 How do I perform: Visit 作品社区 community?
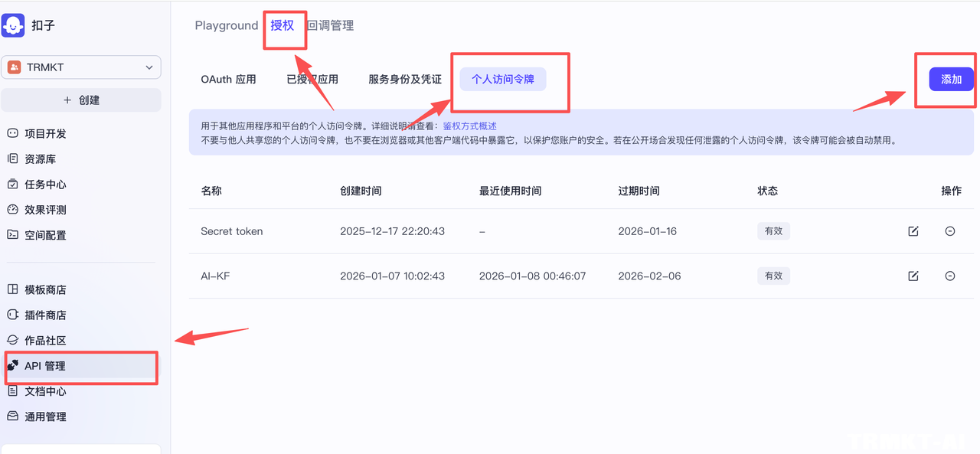click(x=46, y=340)
